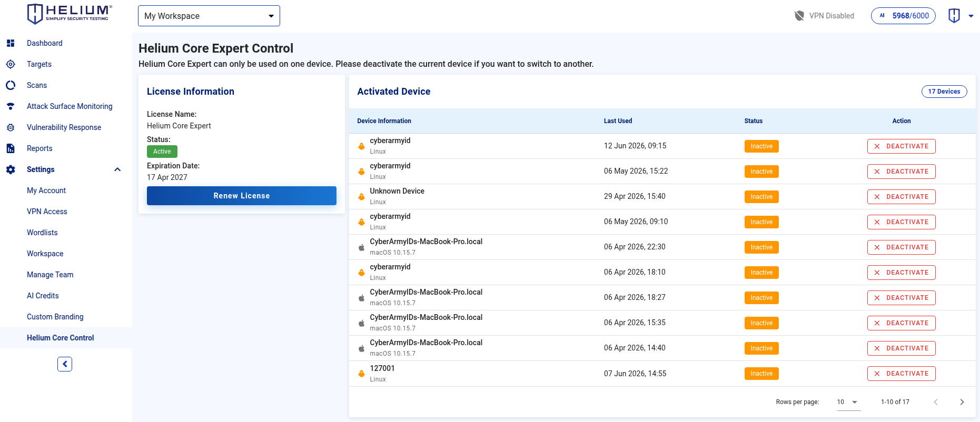Image resolution: width=980 pixels, height=422 pixels.
Task: Click Linux icon for 12 Jun 2026 device
Action: (x=361, y=146)
